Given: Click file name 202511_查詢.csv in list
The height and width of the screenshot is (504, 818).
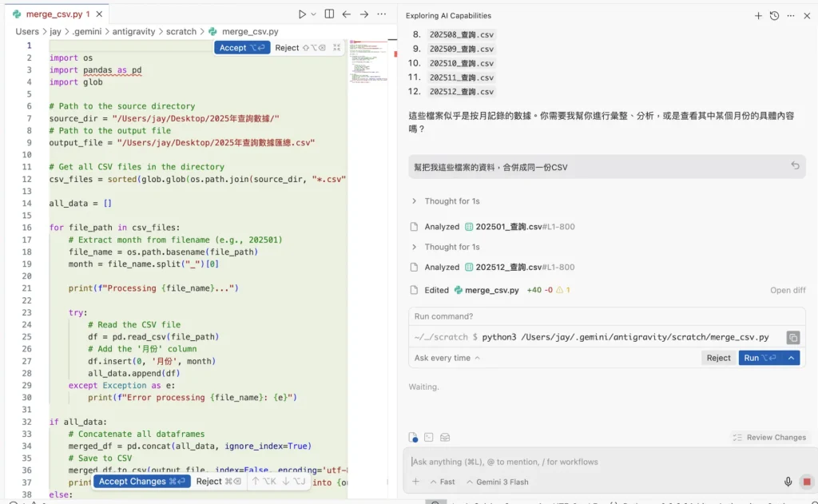Looking at the screenshot, I should [462, 77].
